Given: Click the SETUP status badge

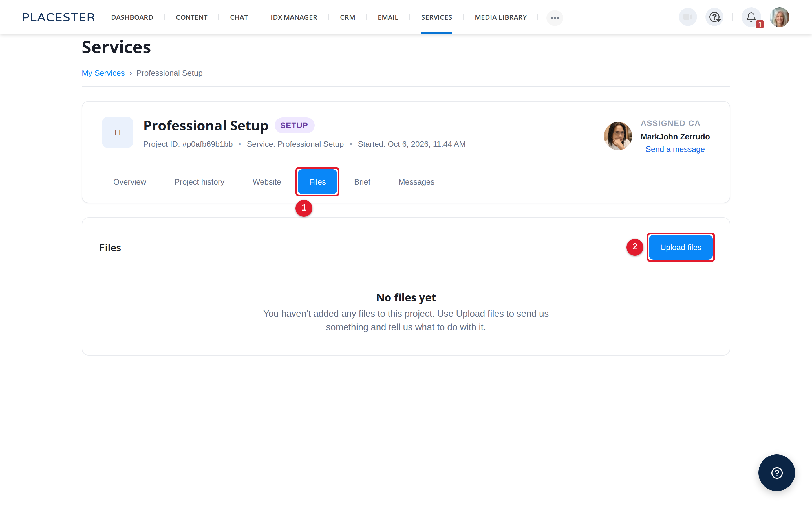Looking at the screenshot, I should click(x=294, y=125).
